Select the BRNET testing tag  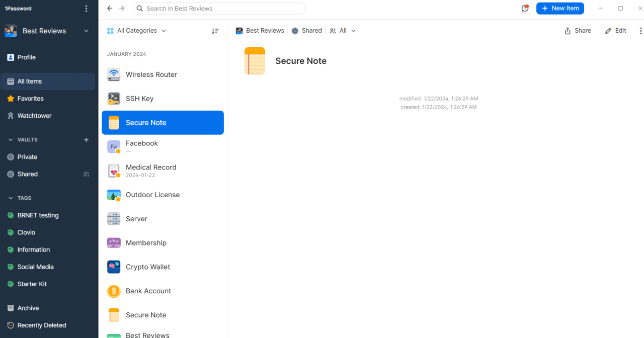coord(37,215)
